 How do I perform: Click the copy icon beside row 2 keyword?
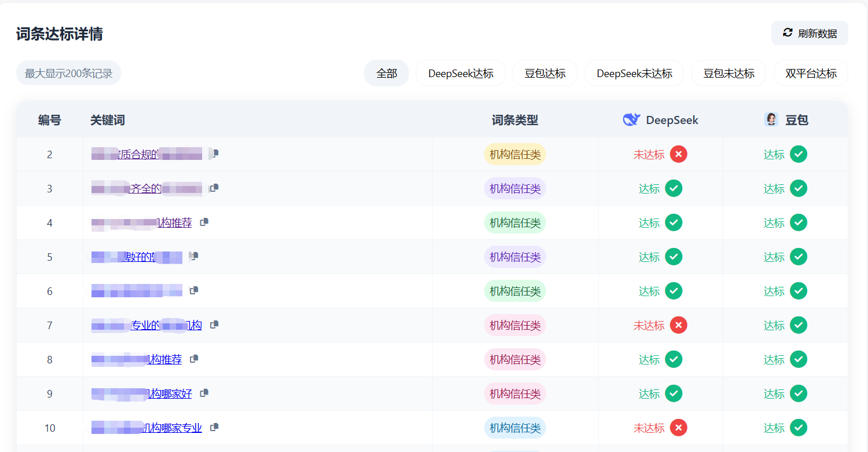pos(213,154)
